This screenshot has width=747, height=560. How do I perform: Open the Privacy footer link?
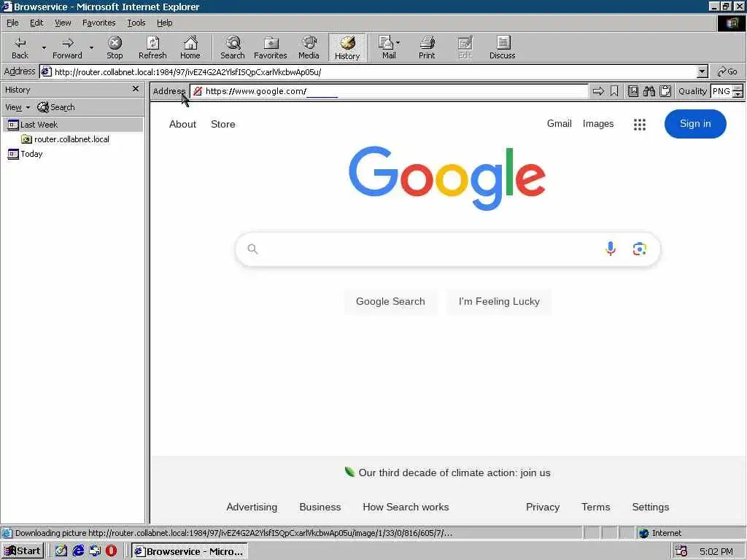(x=543, y=507)
